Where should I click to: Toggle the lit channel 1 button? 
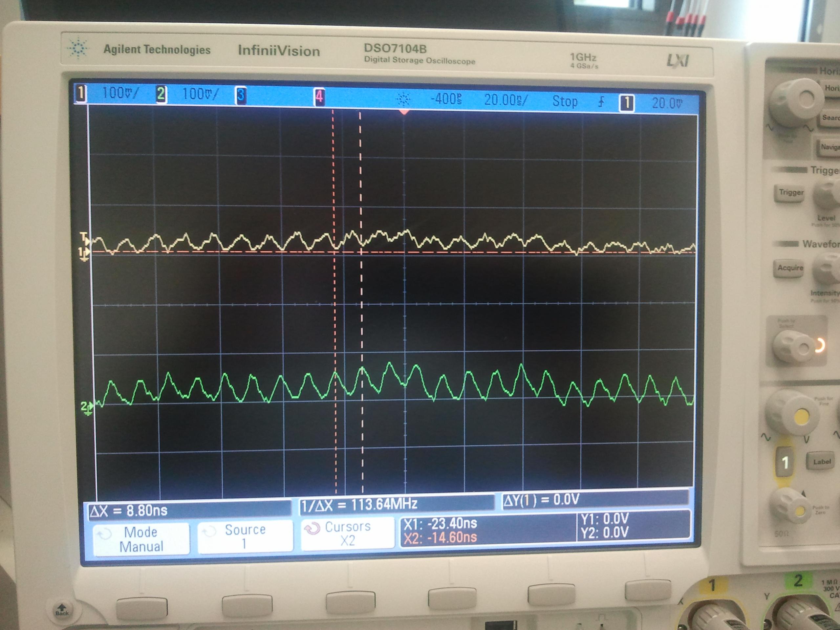785,462
